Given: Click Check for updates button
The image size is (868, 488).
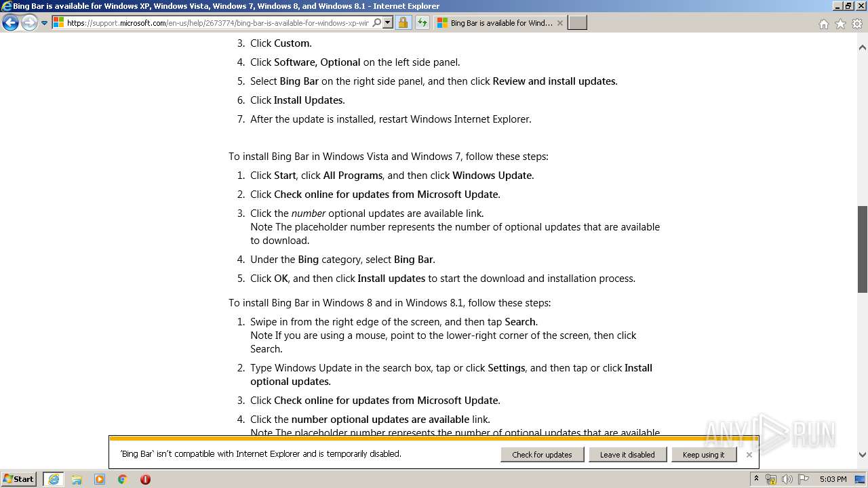Looking at the screenshot, I should click(542, 455).
